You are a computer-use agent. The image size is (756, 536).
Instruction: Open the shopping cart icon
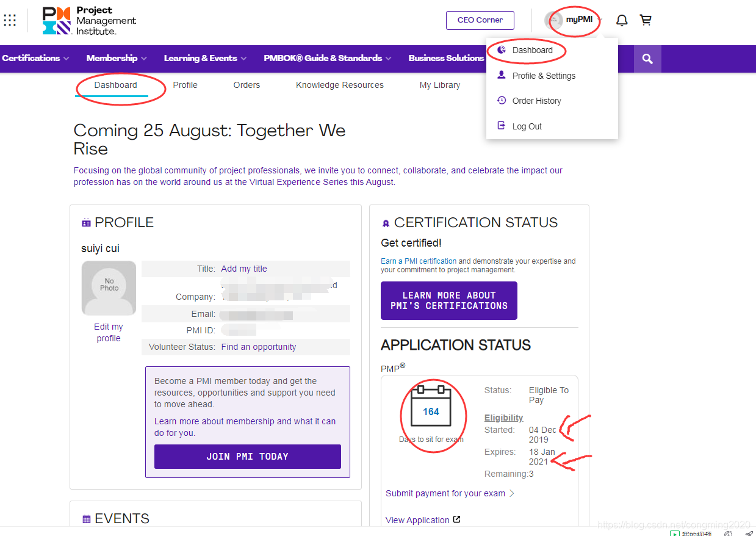pos(646,20)
